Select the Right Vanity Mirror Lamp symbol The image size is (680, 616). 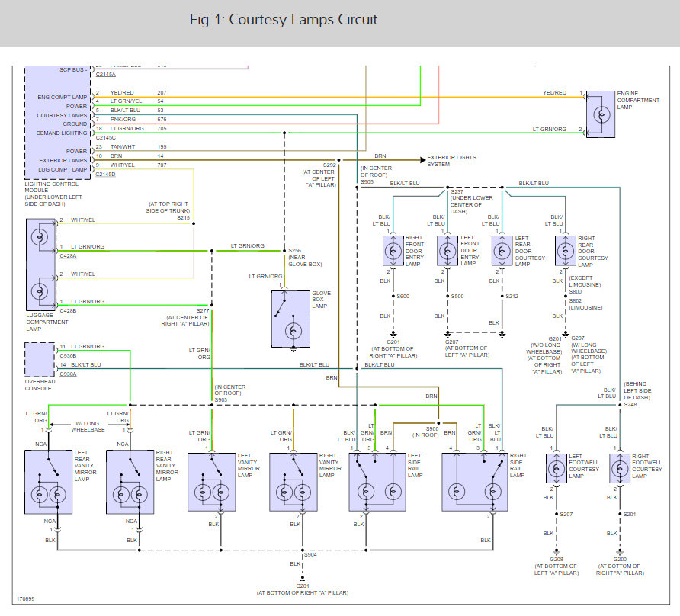point(293,482)
